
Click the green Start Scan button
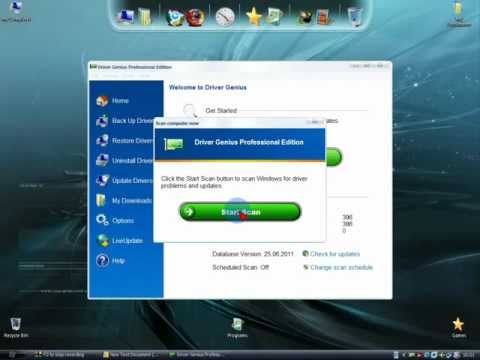click(240, 212)
